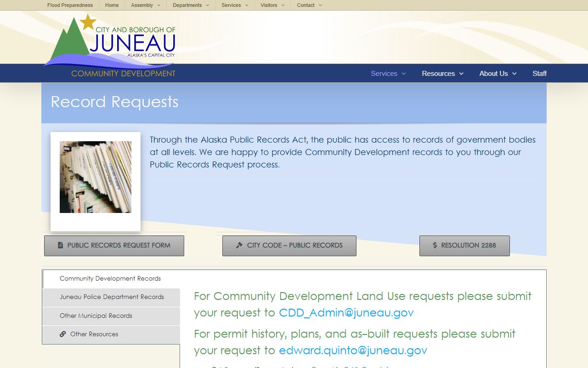The image size is (588, 368).
Task: Click the Record Requests page heading
Action: (x=114, y=102)
